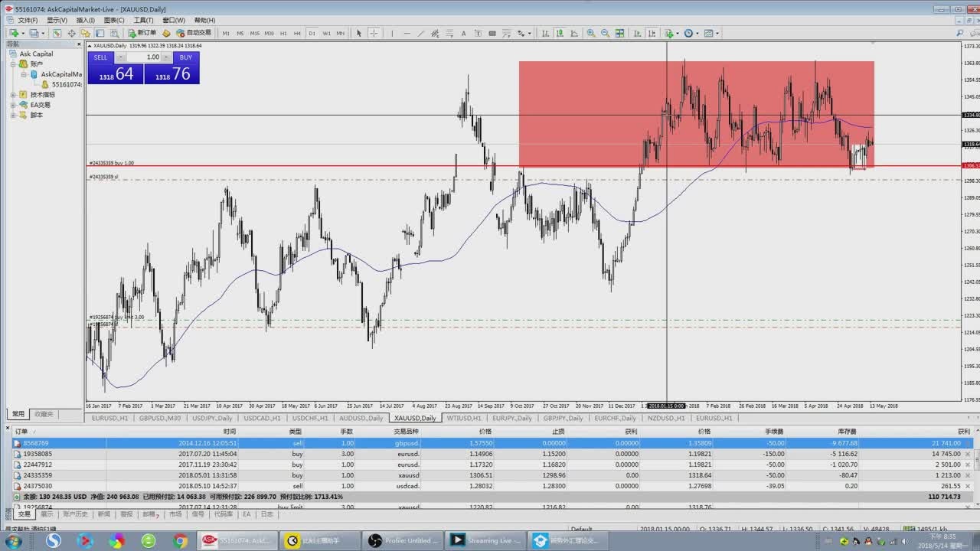This screenshot has width=980, height=551.
Task: Open the MetaEditor icon
Action: 165,33
